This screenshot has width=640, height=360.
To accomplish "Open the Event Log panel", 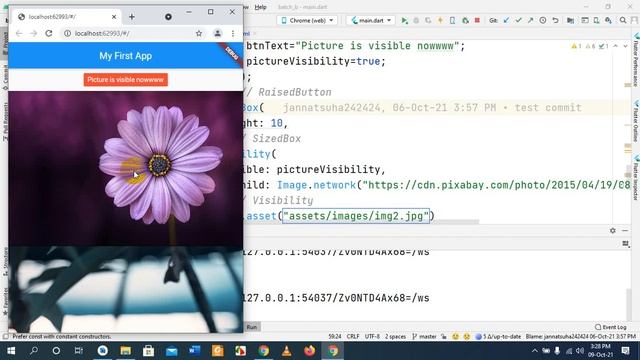I will click(611, 327).
